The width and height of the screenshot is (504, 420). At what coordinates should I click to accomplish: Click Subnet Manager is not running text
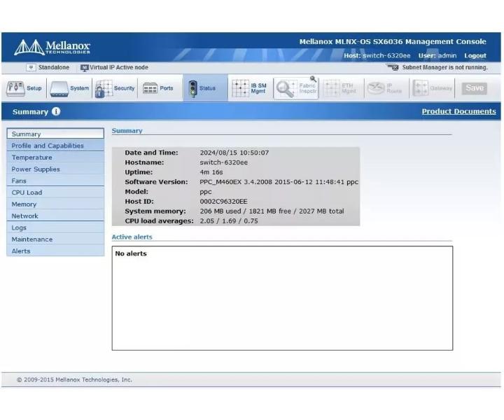pos(445,67)
